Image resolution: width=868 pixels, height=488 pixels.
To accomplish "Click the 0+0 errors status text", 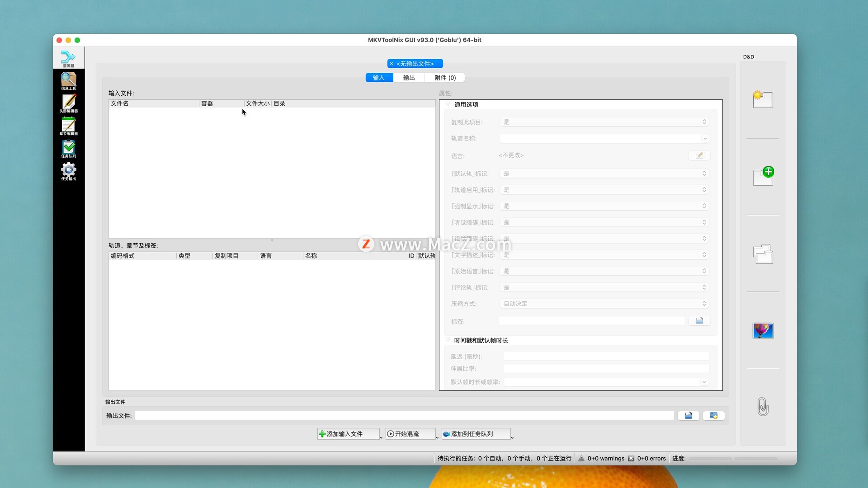I will [x=651, y=458].
